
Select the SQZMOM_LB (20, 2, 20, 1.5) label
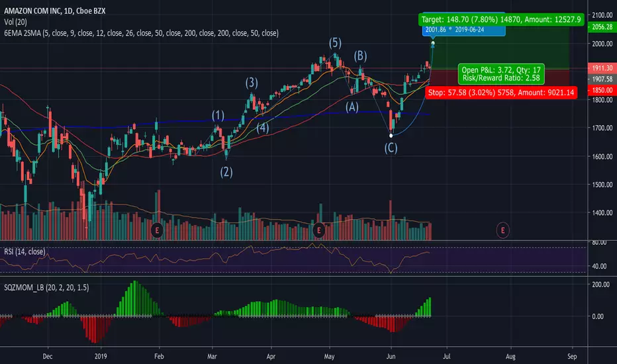46,288
